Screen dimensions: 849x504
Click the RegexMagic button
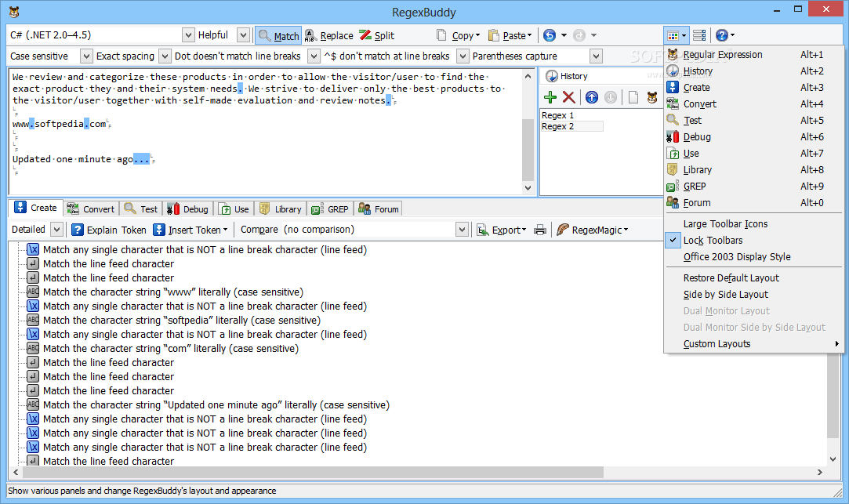pyautogui.click(x=593, y=230)
